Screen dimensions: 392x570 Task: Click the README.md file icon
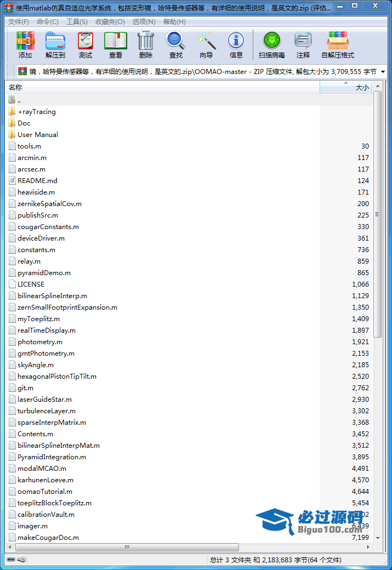pos(12,181)
